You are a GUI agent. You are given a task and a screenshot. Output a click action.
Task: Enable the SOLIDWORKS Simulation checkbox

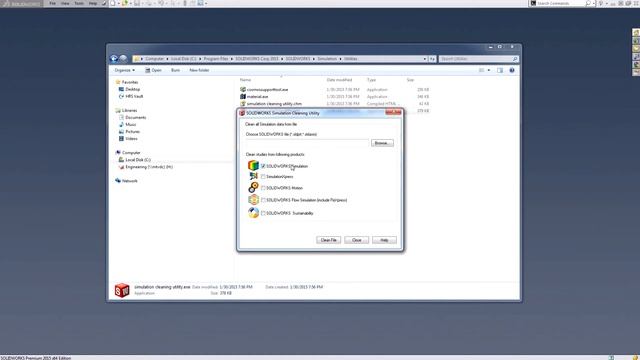(x=263, y=166)
